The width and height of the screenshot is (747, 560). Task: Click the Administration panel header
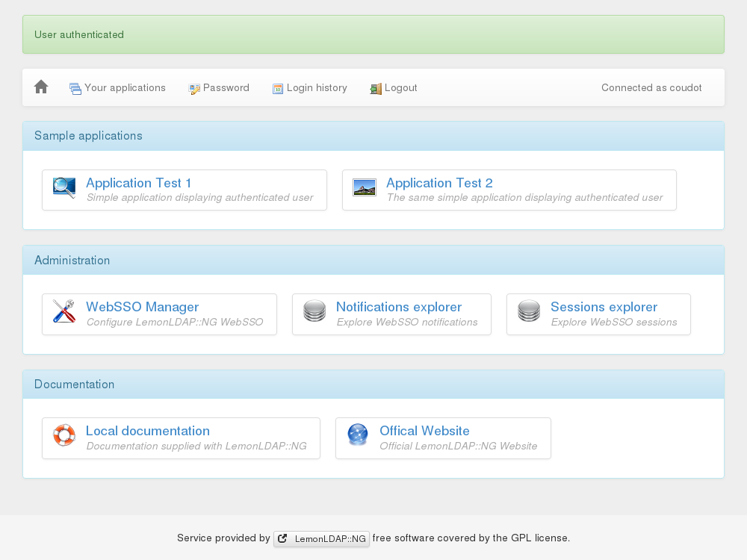tap(373, 260)
